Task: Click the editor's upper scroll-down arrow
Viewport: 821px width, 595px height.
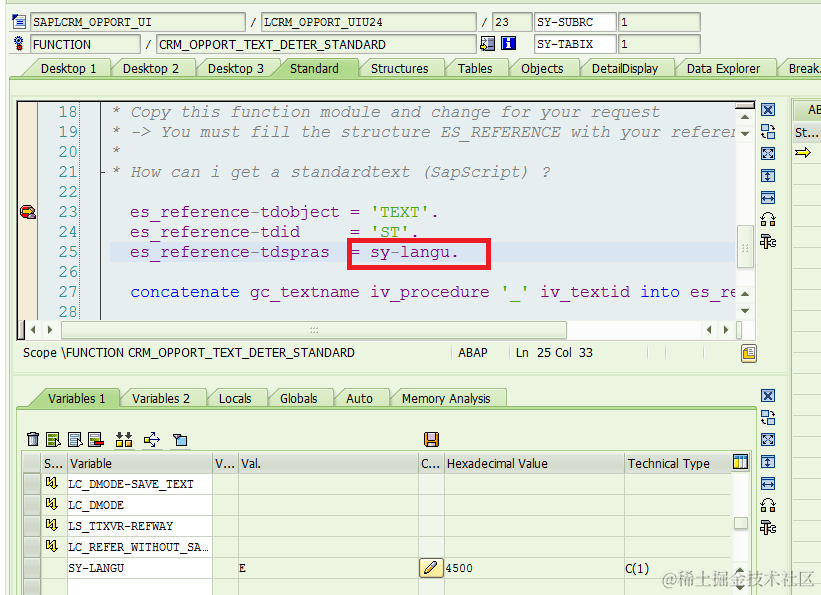Action: tap(745, 134)
